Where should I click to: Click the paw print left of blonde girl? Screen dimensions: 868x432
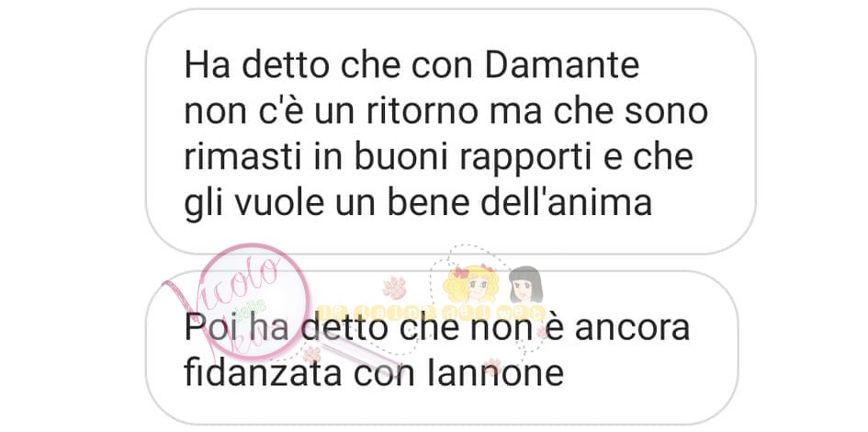[x=394, y=287]
